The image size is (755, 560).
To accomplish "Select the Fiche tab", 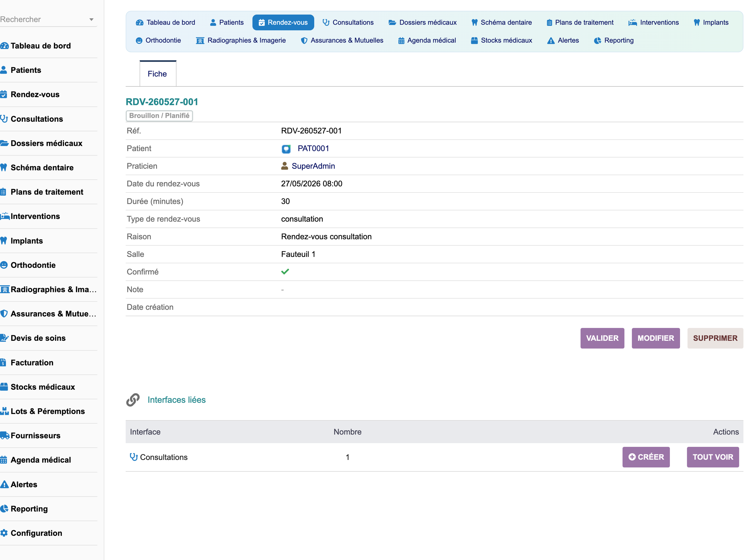I will point(157,74).
